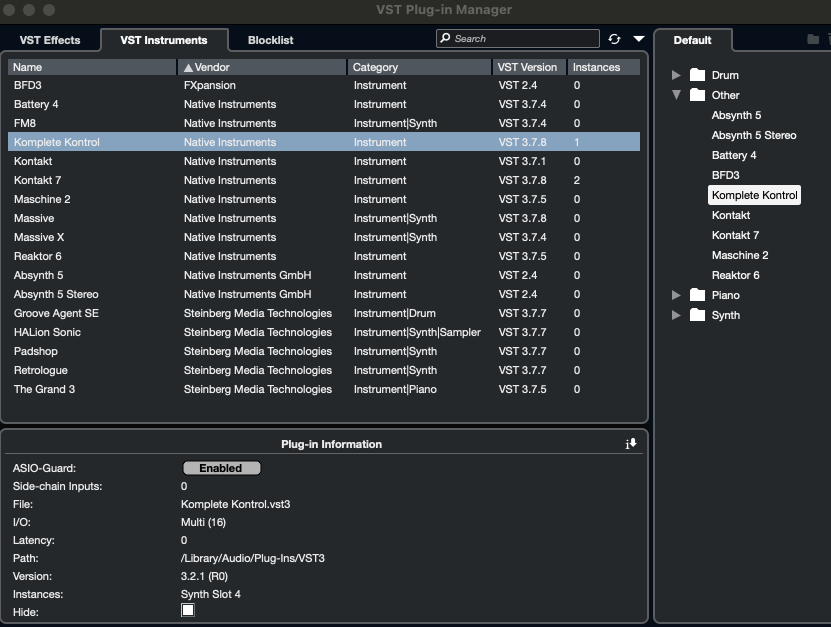Expand the Synth folder
Screen dimensions: 831x627
(676, 315)
